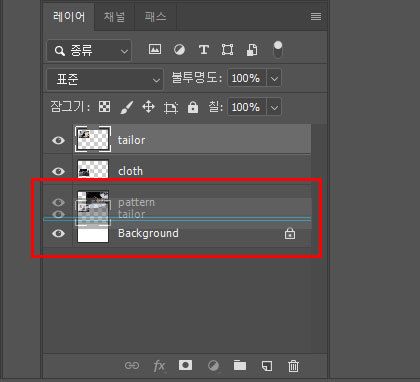Open the 표준 blend mode dropdown
Viewport: 420px width, 382px height.
click(105, 79)
